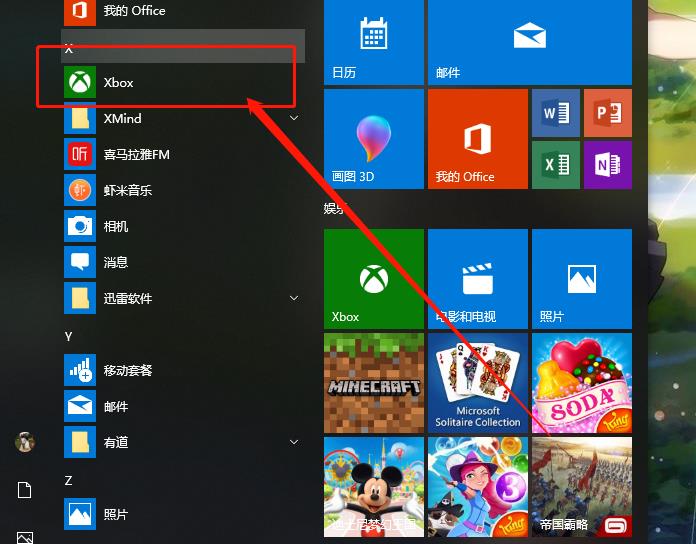Launch the PowerPoint tile

pos(607,113)
